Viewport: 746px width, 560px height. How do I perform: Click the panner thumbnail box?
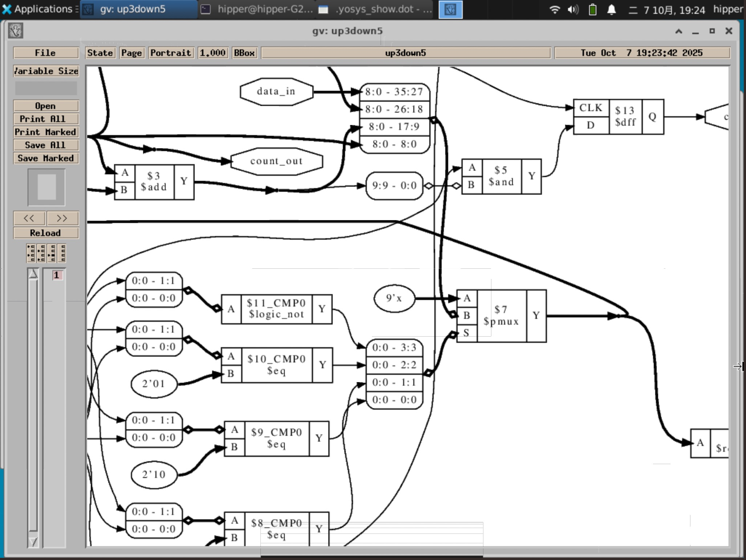coord(46,187)
